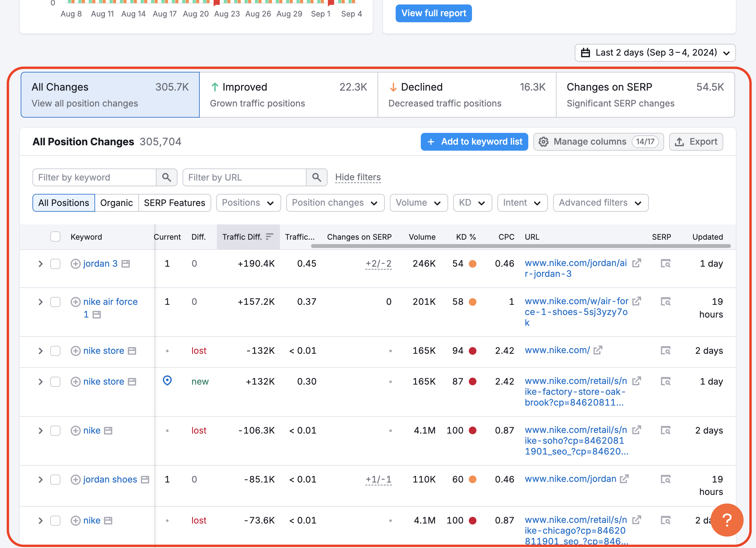Click the Manage columns button

[599, 142]
